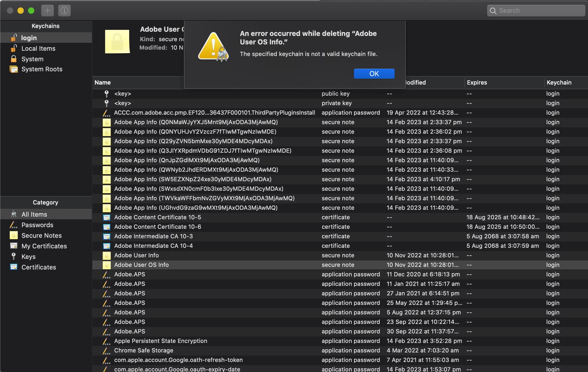Click certificate icon beside Adobe Content Certificate 10-5
This screenshot has height=372, width=588.
(x=106, y=217)
